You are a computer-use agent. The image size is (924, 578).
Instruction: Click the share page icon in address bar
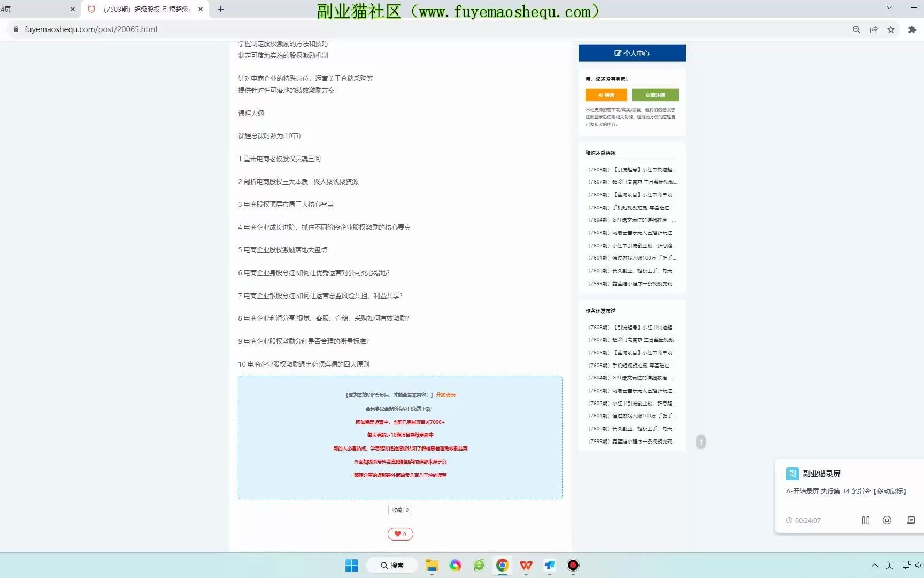[x=874, y=29]
